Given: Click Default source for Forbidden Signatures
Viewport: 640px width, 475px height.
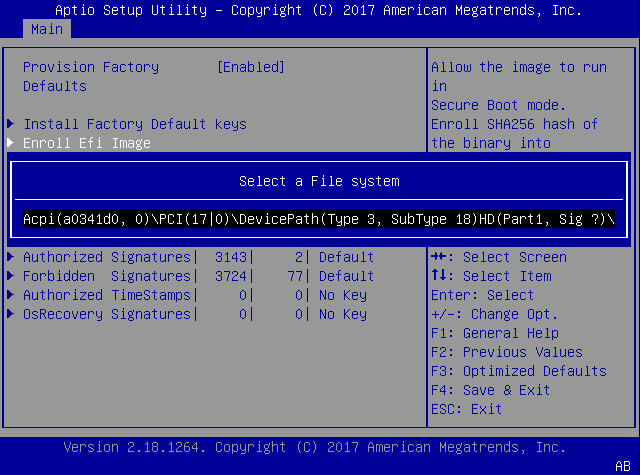Looking at the screenshot, I should point(347,276).
